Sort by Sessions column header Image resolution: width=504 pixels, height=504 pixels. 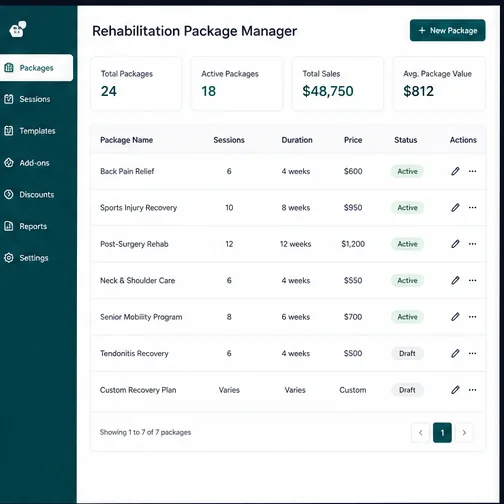coord(229,140)
